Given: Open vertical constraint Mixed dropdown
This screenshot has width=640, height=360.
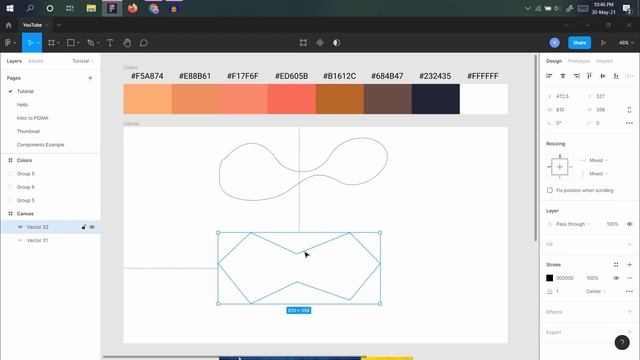Looking at the screenshot, I should click(x=598, y=174).
